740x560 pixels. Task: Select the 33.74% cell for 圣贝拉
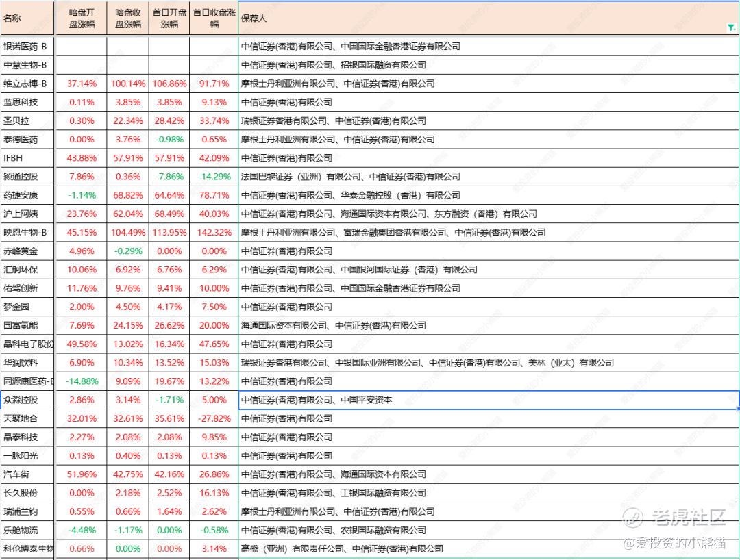[x=214, y=120]
